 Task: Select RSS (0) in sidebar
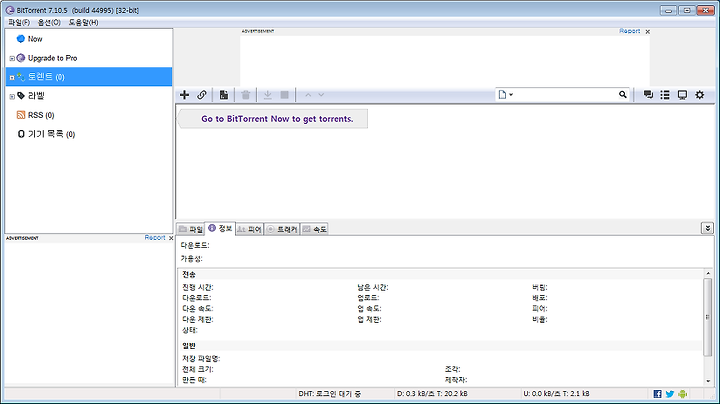[41, 115]
